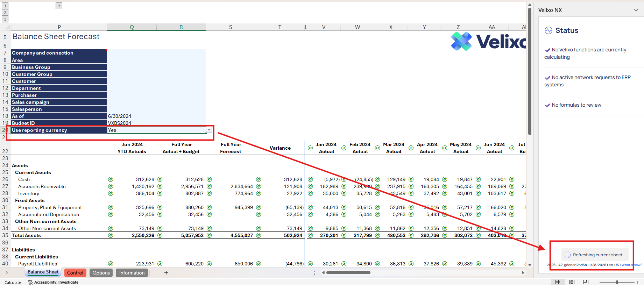
Task: Switch to Page Layout view icon
Action: (572, 282)
